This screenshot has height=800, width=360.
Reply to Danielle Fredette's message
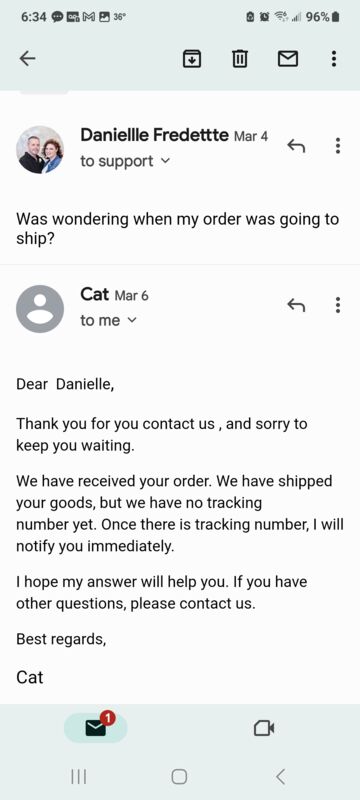pos(296,146)
